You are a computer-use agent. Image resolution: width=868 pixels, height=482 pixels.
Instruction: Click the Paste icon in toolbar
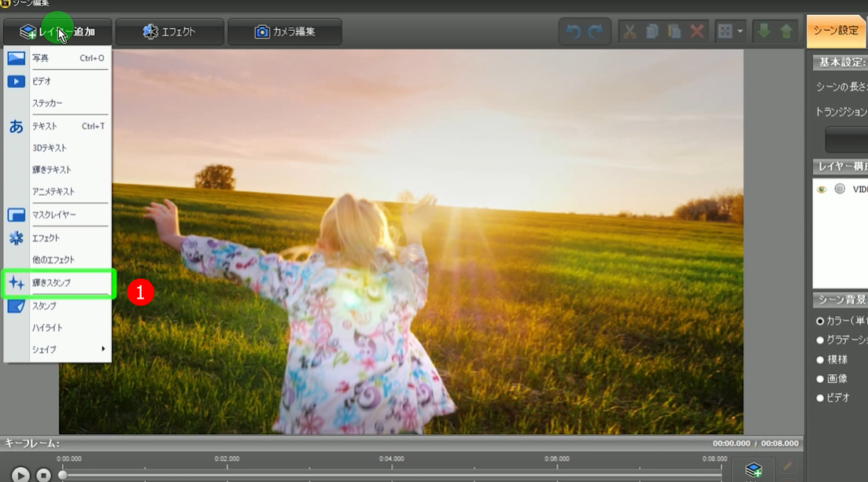point(674,32)
